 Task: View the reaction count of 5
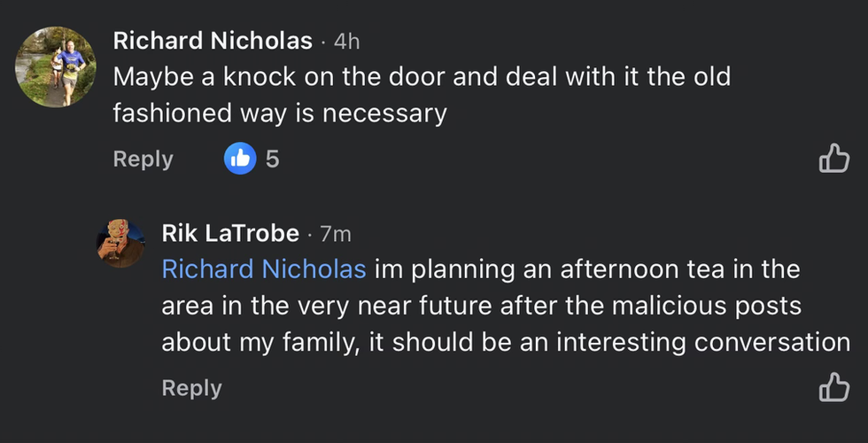tap(273, 159)
